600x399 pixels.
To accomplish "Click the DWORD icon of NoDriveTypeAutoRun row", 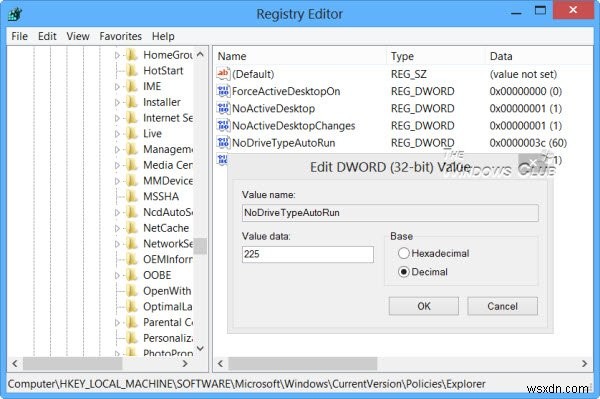I will [x=223, y=143].
